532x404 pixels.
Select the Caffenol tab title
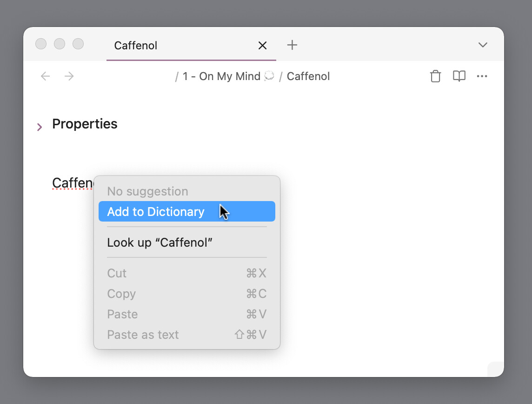(136, 46)
